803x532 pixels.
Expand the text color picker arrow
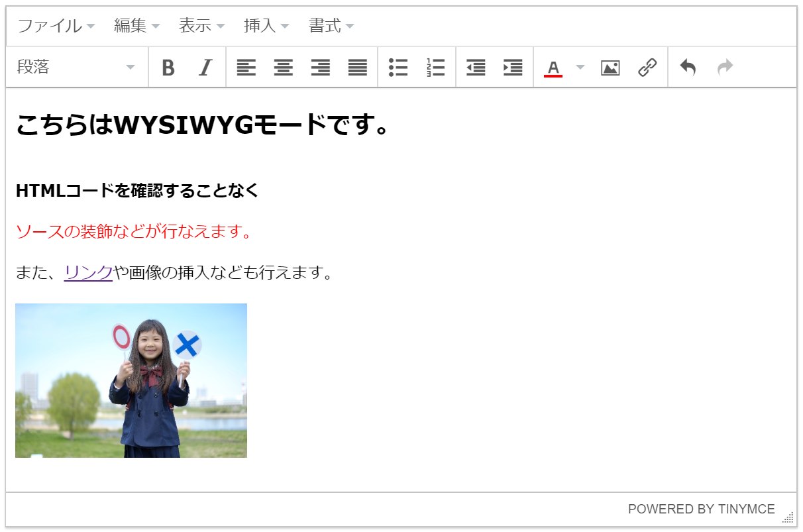click(x=580, y=68)
